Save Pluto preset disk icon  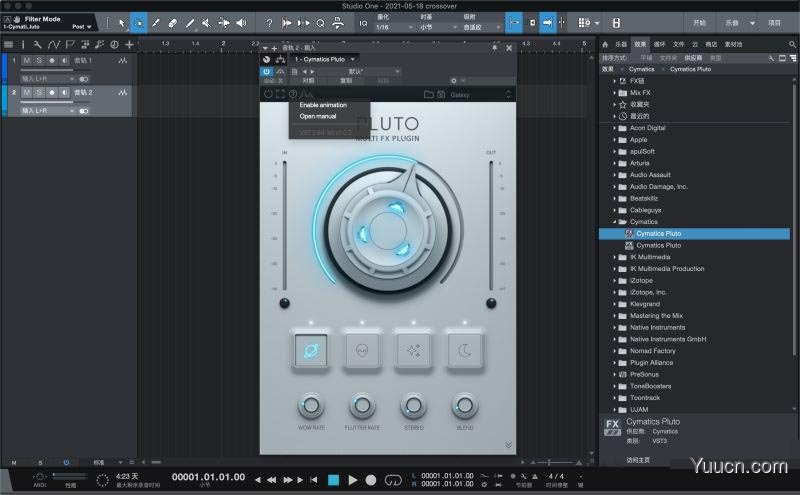(441, 94)
